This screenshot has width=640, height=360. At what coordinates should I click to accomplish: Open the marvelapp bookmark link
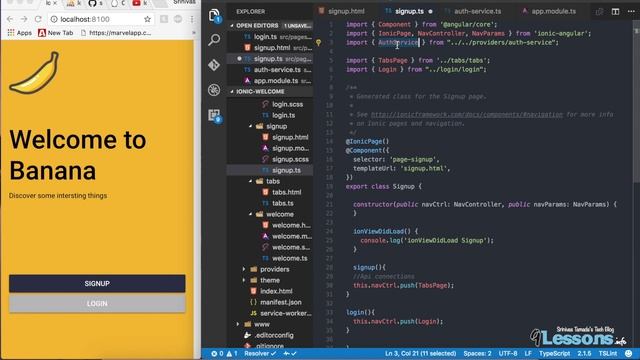point(116,33)
